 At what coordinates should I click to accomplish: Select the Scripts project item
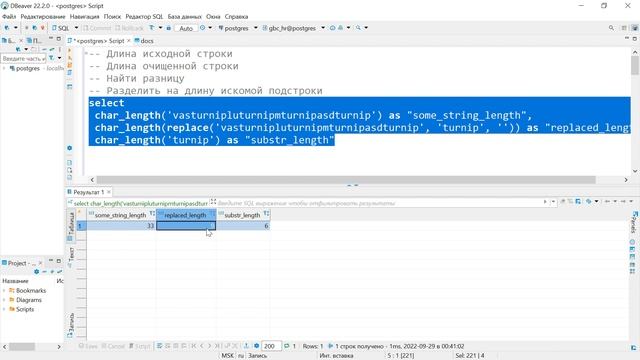pos(22,309)
